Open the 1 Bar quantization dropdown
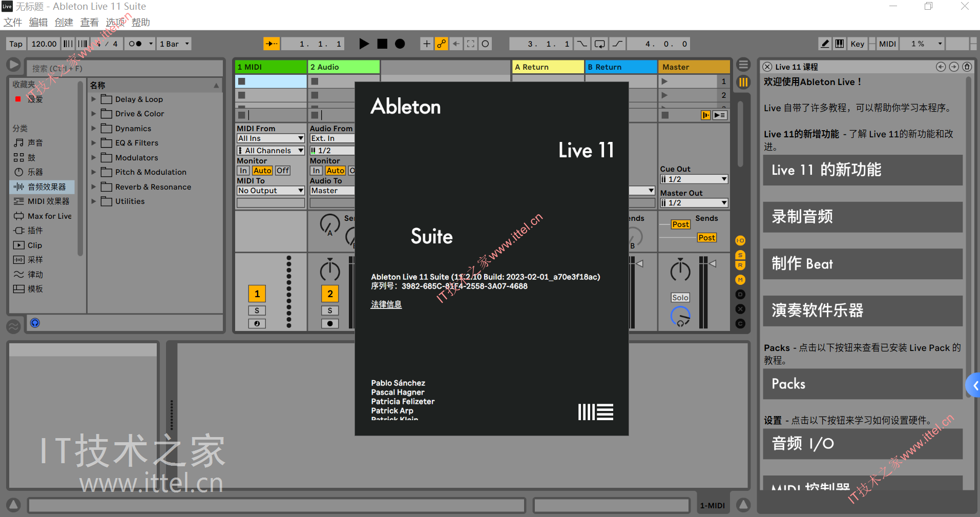980x517 pixels. [x=175, y=44]
